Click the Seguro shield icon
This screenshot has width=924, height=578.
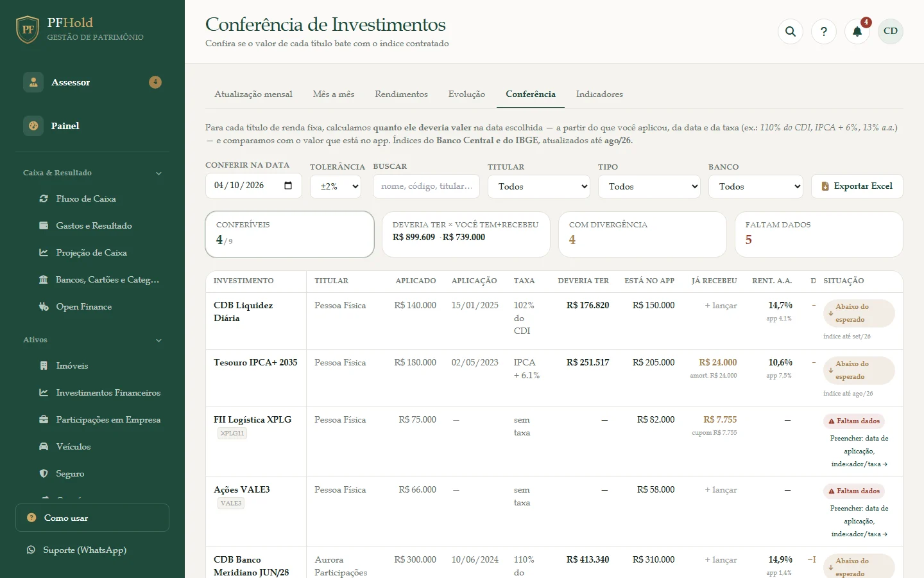coord(44,474)
